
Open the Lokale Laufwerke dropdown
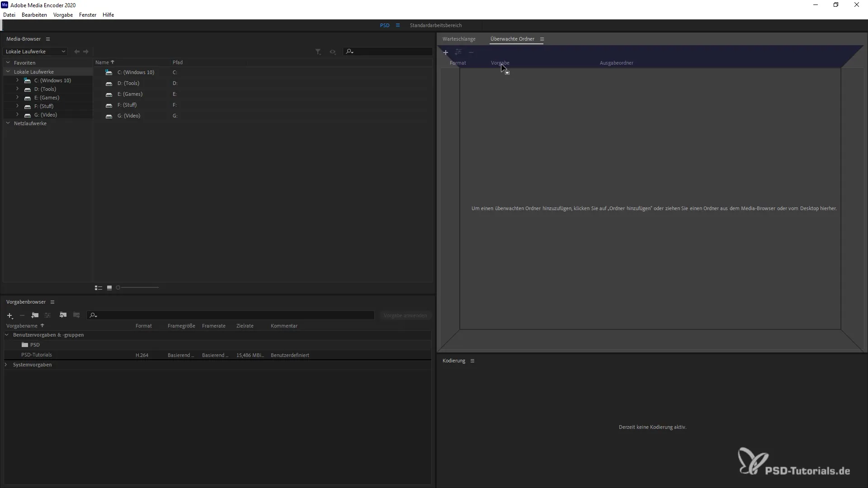[x=35, y=52]
